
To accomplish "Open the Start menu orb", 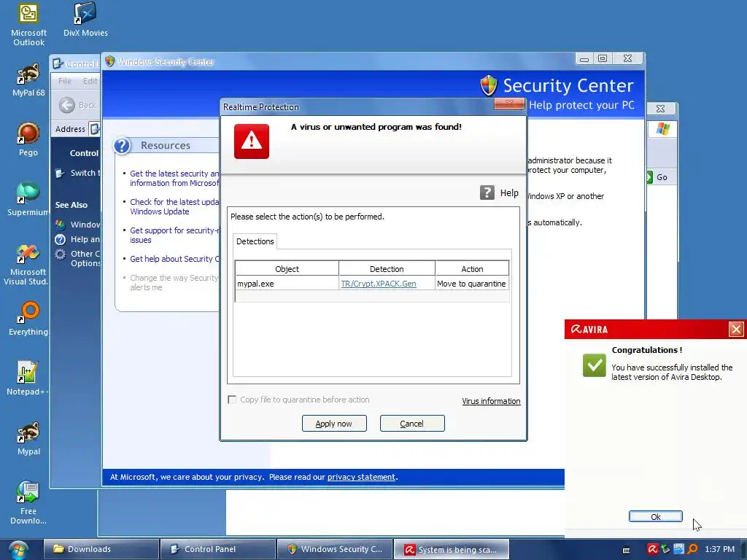I will click(x=18, y=550).
